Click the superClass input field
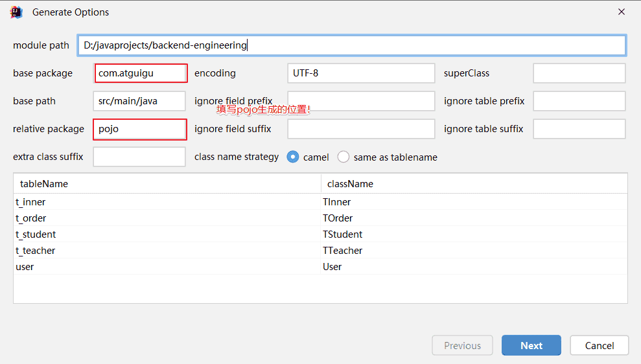This screenshot has width=641, height=364. tap(579, 73)
